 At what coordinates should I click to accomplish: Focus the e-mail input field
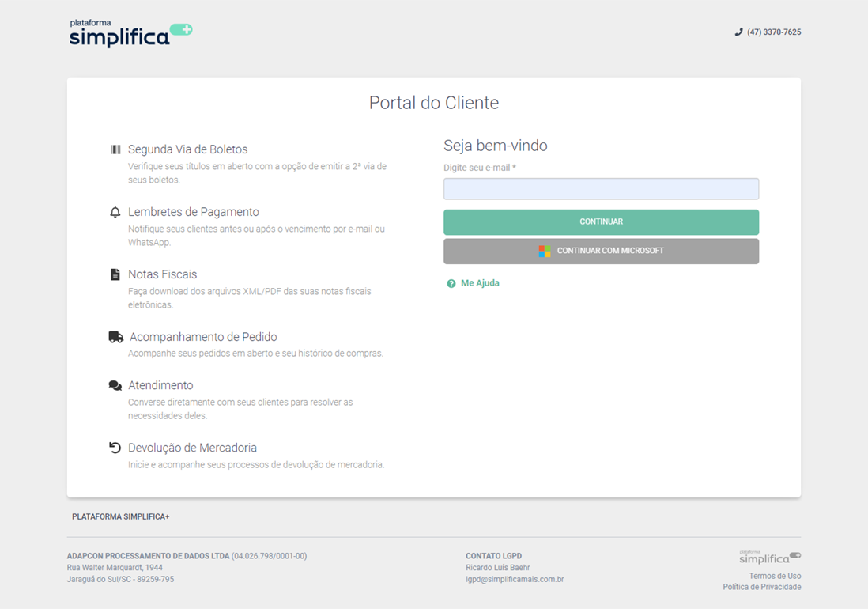pyautogui.click(x=601, y=189)
